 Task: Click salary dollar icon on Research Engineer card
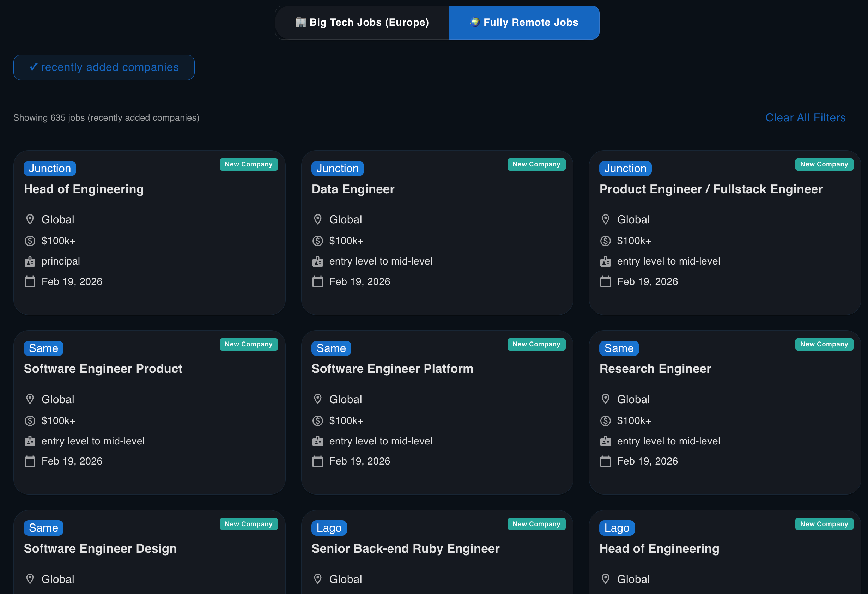[605, 421]
